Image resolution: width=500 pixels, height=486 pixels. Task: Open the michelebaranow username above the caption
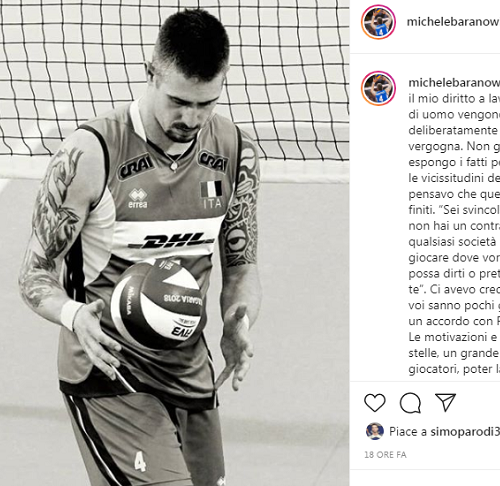click(454, 83)
